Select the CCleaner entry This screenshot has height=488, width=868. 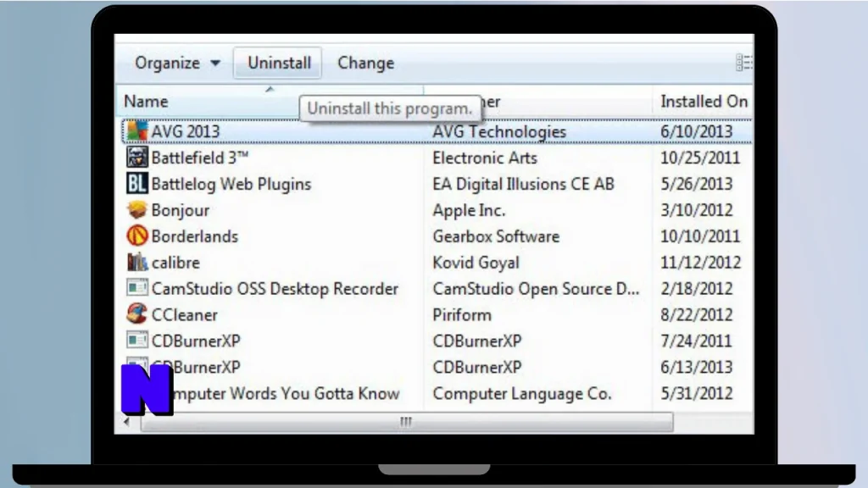184,315
